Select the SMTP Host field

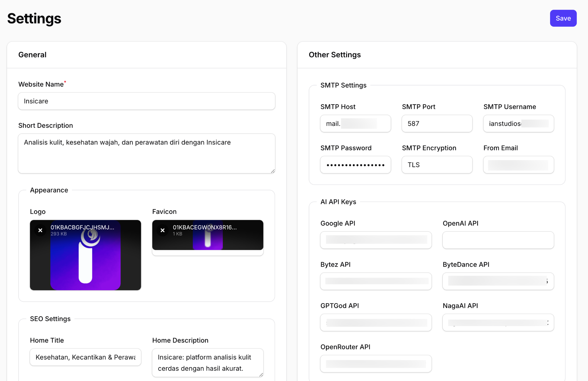[355, 124]
